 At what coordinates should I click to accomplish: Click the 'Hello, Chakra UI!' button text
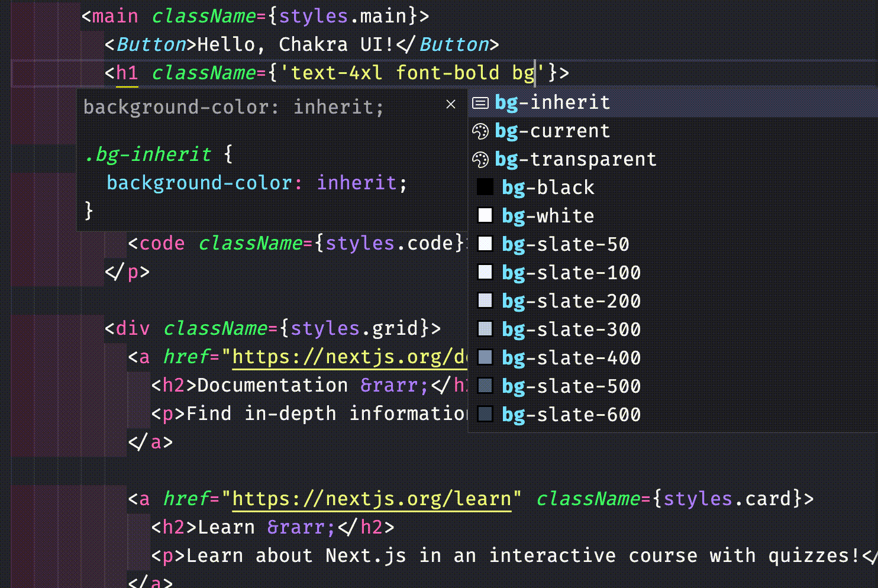295,44
